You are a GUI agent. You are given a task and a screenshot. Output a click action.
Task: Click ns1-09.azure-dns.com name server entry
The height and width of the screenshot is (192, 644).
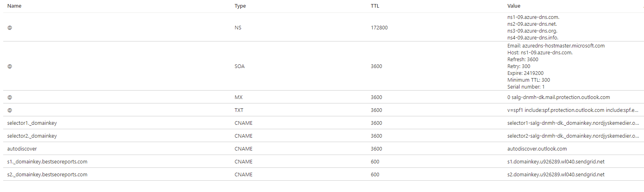pos(533,17)
